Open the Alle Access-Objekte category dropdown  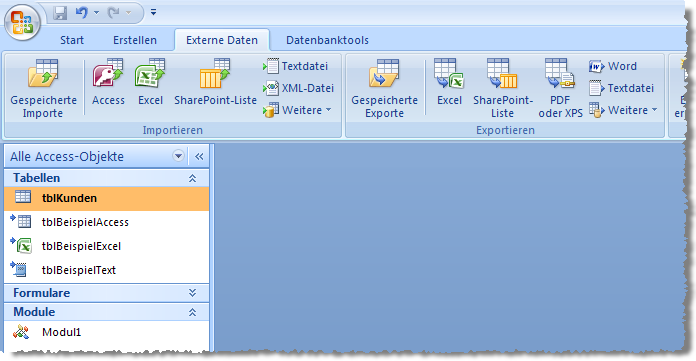(178, 156)
